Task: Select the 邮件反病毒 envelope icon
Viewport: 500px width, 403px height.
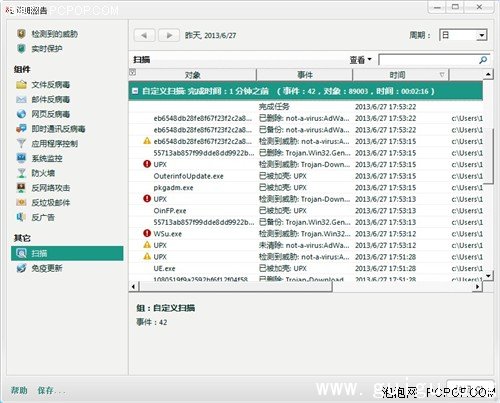Action: point(21,99)
